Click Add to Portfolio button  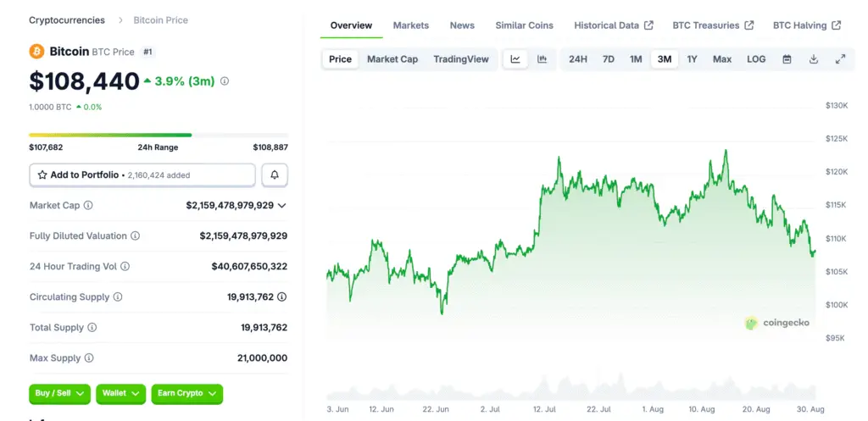[142, 175]
